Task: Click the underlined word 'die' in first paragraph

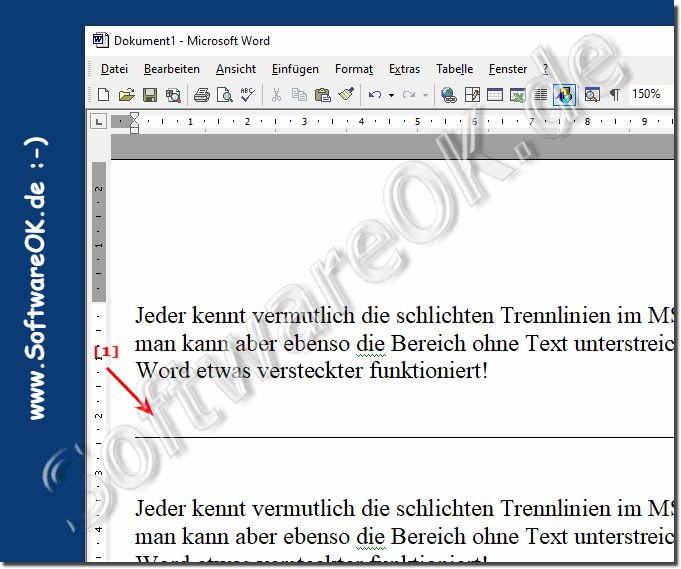Action: coord(370,344)
